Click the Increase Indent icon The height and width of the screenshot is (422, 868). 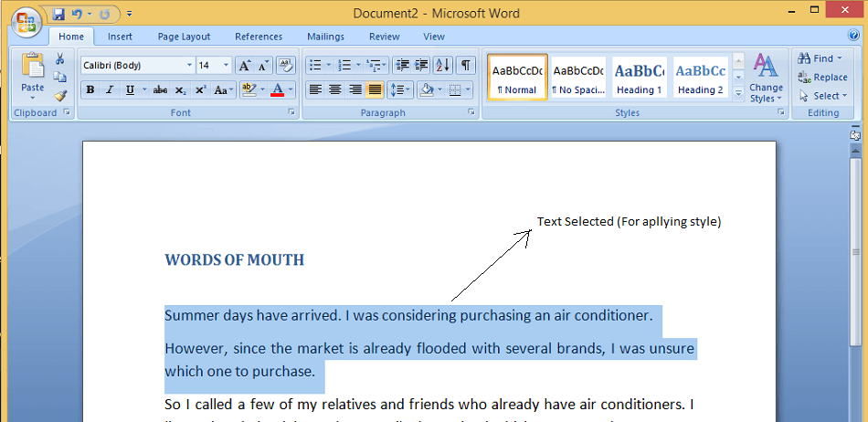422,65
